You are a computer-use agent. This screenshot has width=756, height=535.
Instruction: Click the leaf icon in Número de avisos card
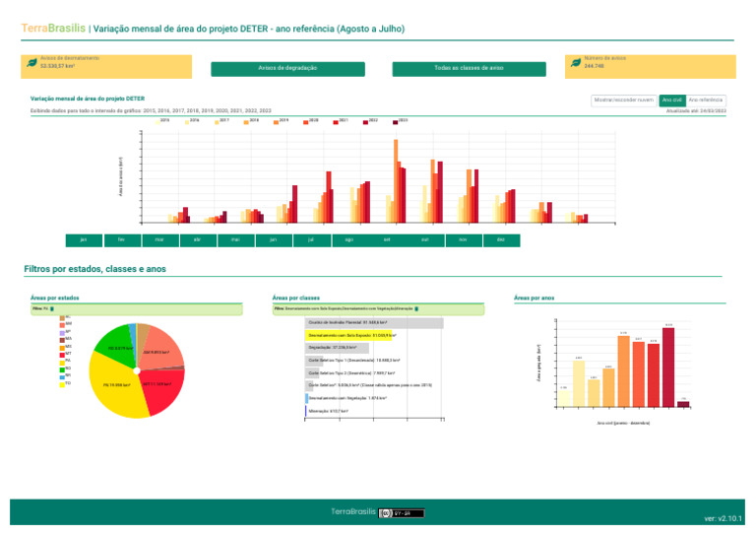(576, 63)
